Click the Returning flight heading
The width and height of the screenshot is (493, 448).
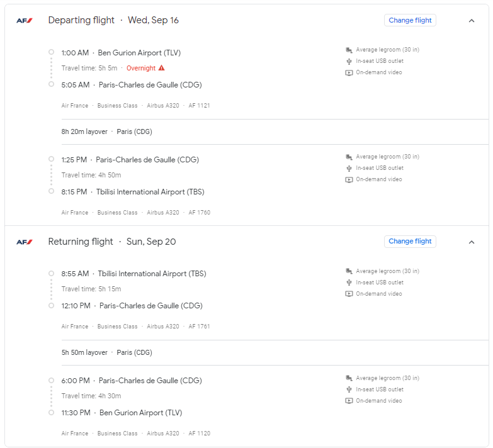[x=81, y=242]
